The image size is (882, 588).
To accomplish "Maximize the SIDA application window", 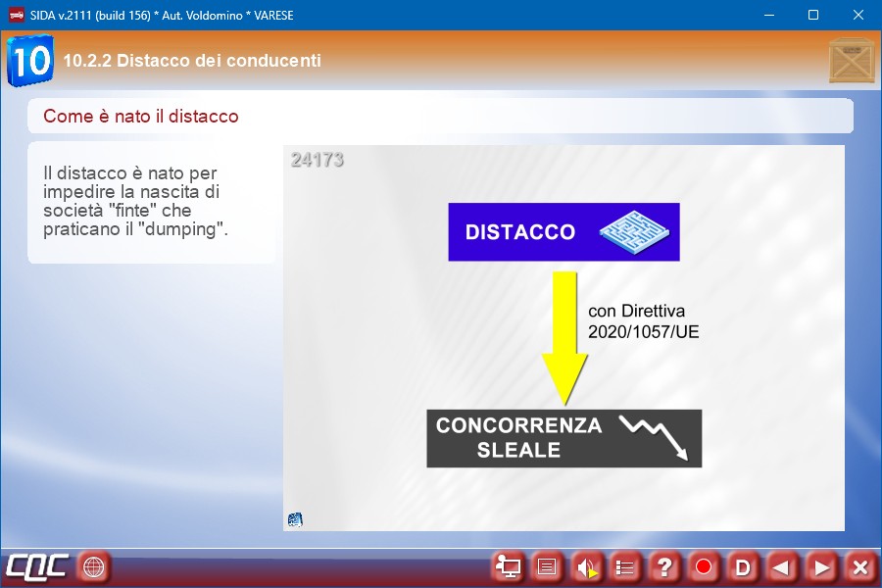I will tap(812, 15).
